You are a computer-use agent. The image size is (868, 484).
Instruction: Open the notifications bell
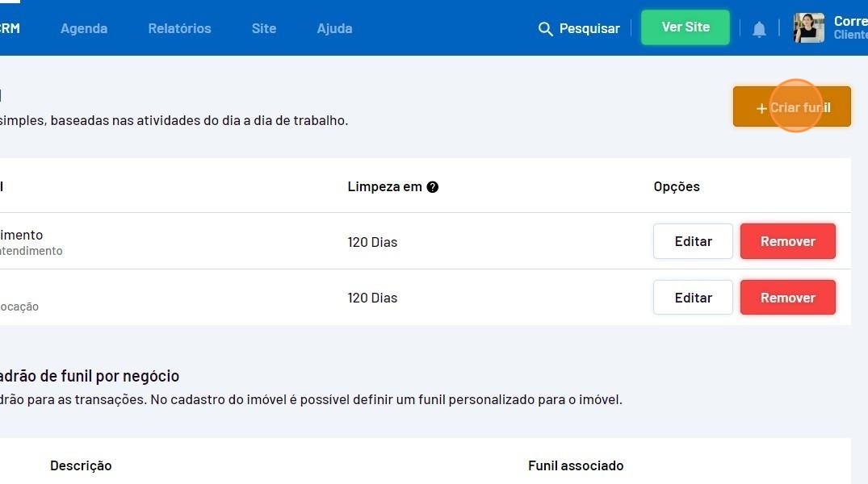point(759,29)
